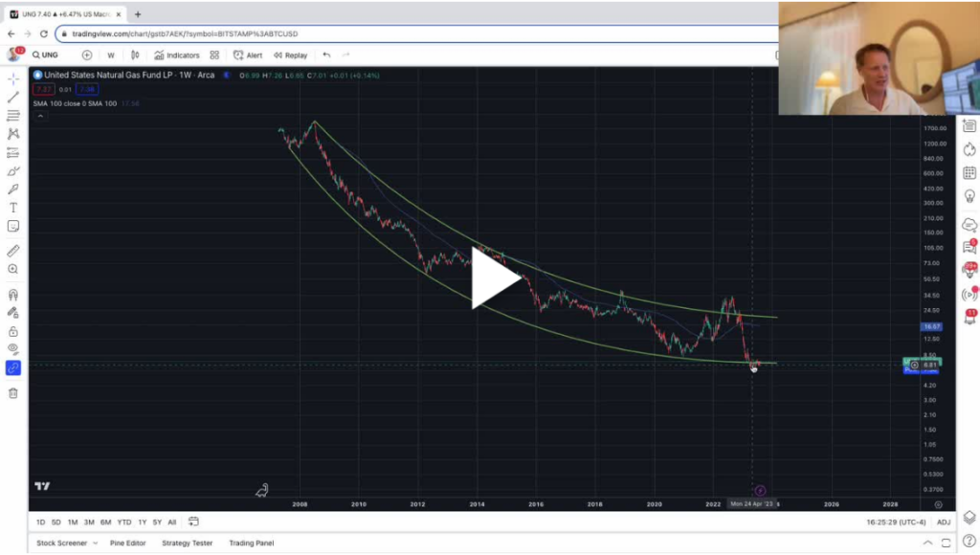Expand the bottom panel with the chevron
The height and width of the screenshot is (555, 980).
pos(927,544)
